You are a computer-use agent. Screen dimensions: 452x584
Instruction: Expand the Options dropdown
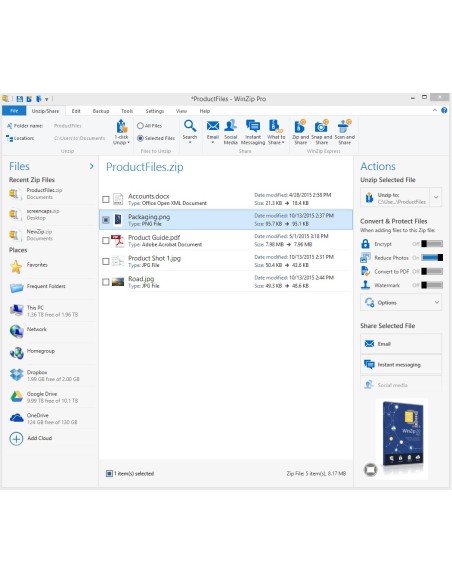tap(401, 302)
